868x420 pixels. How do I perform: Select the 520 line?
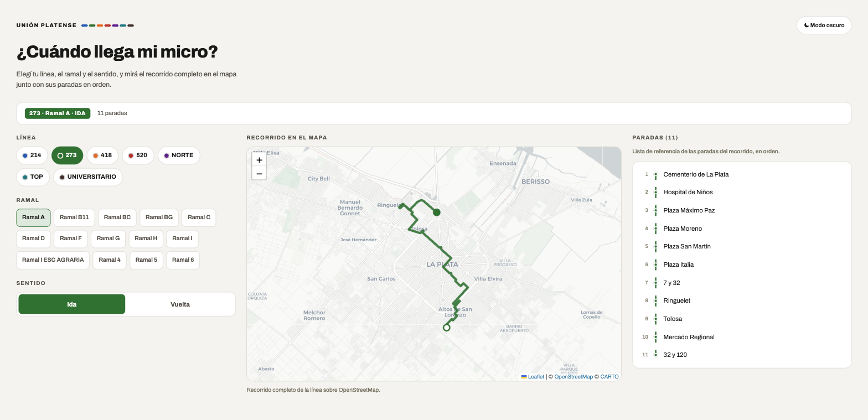pyautogui.click(x=138, y=155)
